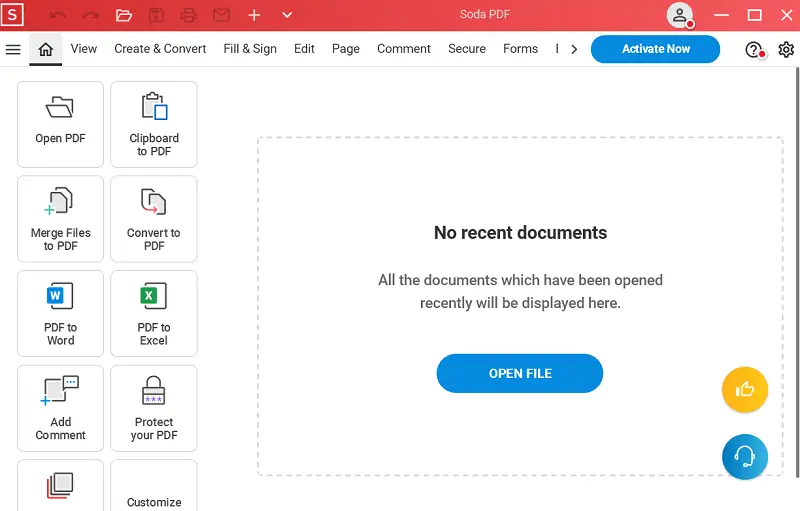Click the vertical scrollbar on the right
Viewport: 800px width, 511px height.
(797, 273)
